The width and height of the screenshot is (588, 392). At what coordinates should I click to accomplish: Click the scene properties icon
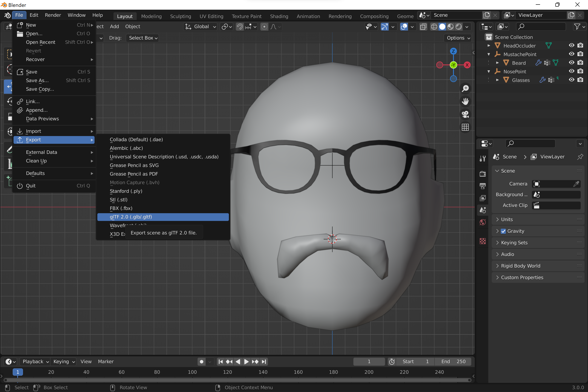pyautogui.click(x=482, y=210)
